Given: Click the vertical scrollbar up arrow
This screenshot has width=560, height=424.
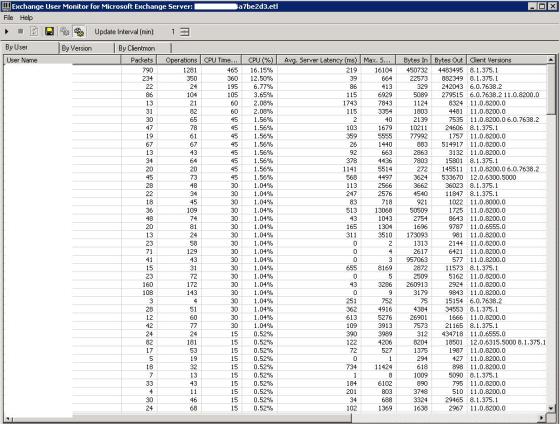Looking at the screenshot, I should click(x=551, y=60).
